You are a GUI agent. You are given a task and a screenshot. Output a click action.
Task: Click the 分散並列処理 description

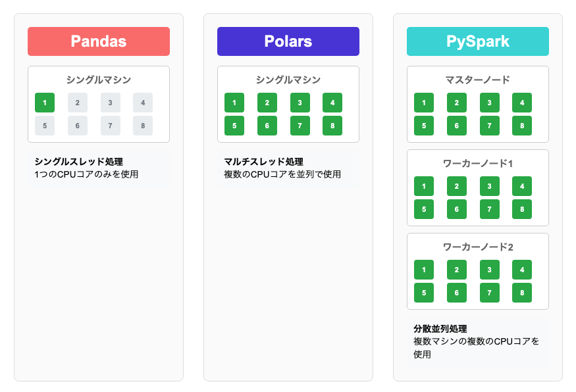(x=440, y=328)
